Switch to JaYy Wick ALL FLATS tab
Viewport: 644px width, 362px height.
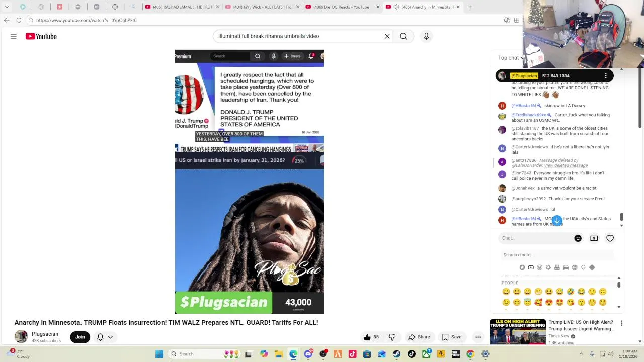point(261,7)
